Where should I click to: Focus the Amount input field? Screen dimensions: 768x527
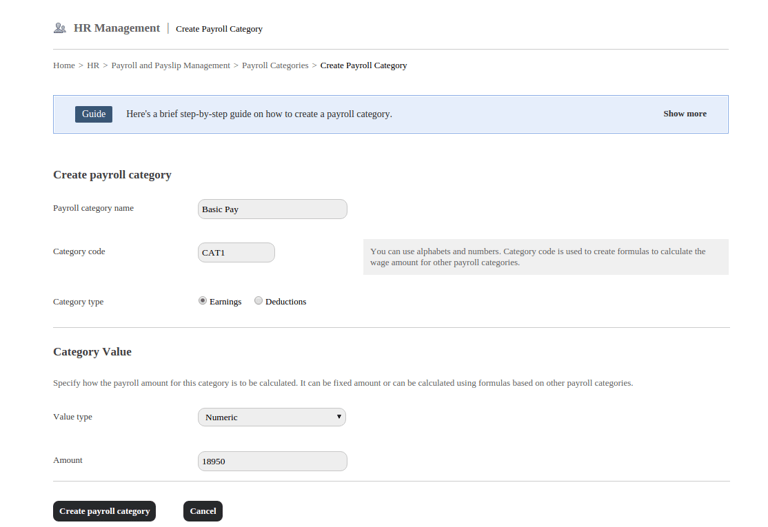pos(272,461)
